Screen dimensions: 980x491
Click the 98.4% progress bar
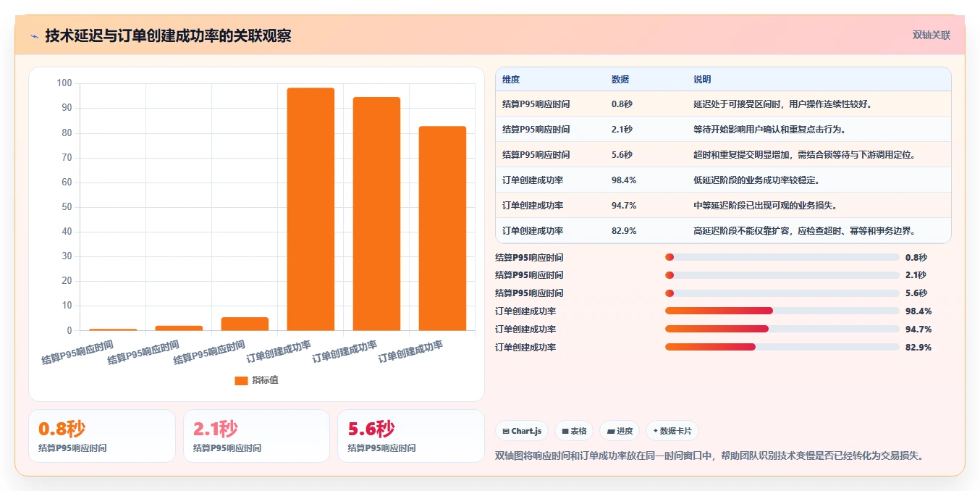click(782, 311)
